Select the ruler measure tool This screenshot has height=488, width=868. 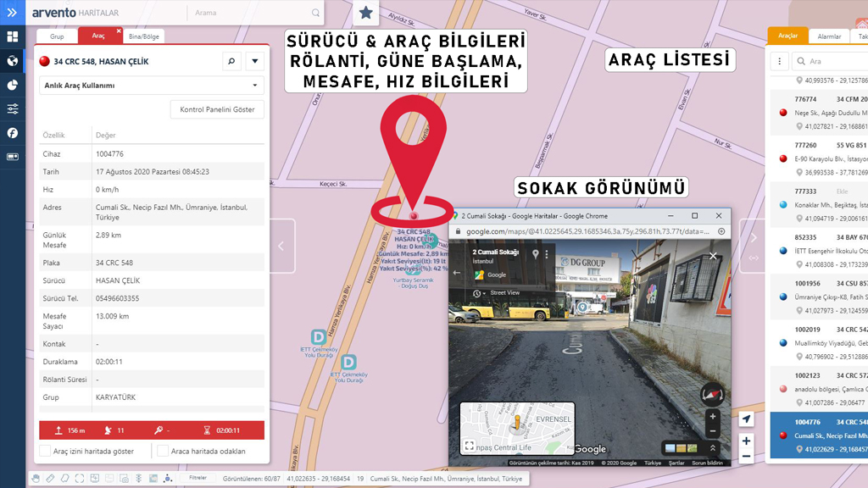[x=50, y=479]
